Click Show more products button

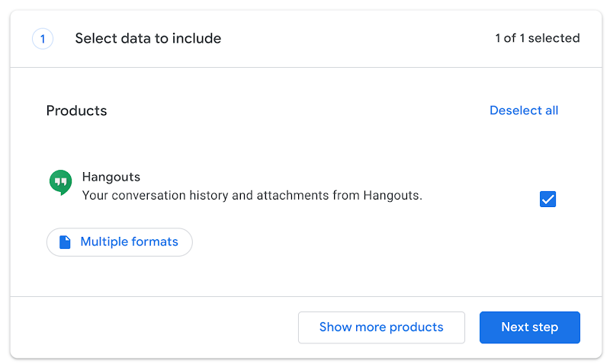click(x=381, y=327)
